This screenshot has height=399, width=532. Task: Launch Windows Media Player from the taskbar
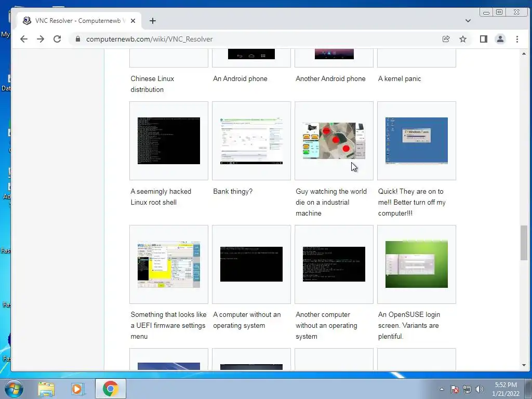pos(77,389)
